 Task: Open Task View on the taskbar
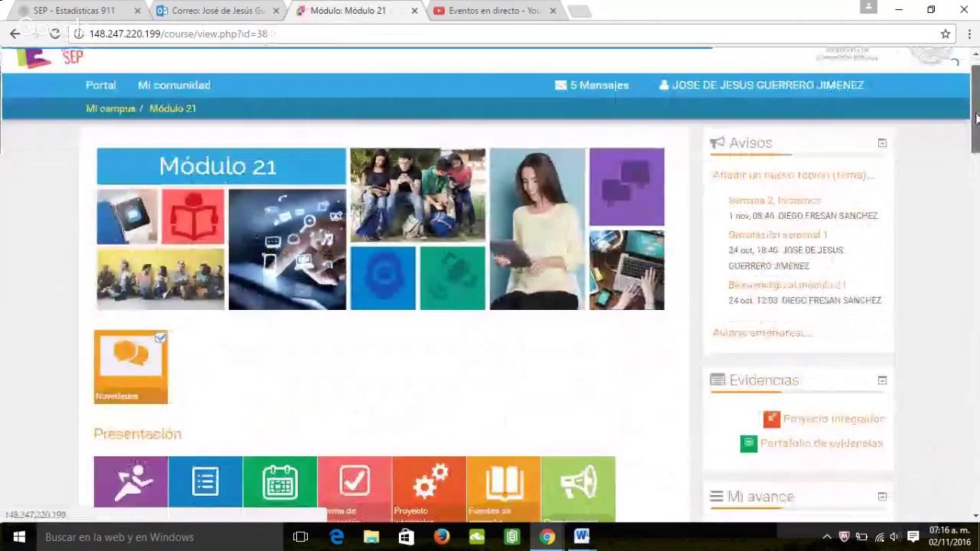point(300,537)
